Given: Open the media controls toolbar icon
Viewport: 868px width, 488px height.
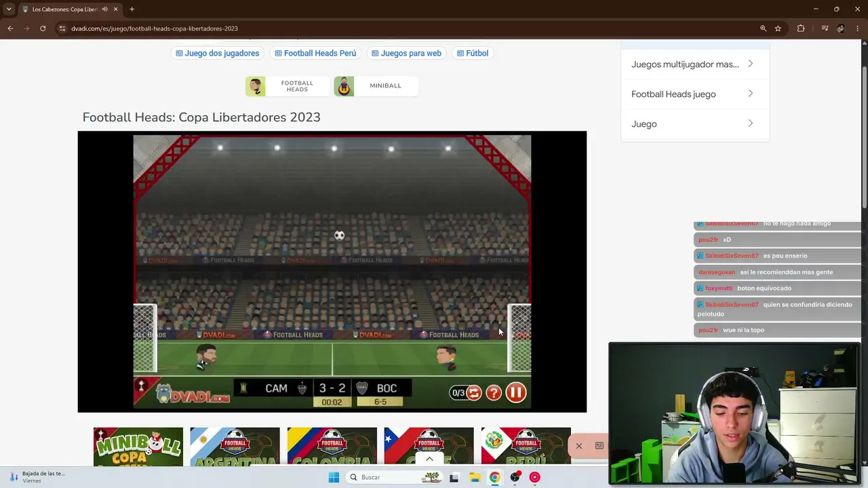Looking at the screenshot, I should [x=825, y=28].
